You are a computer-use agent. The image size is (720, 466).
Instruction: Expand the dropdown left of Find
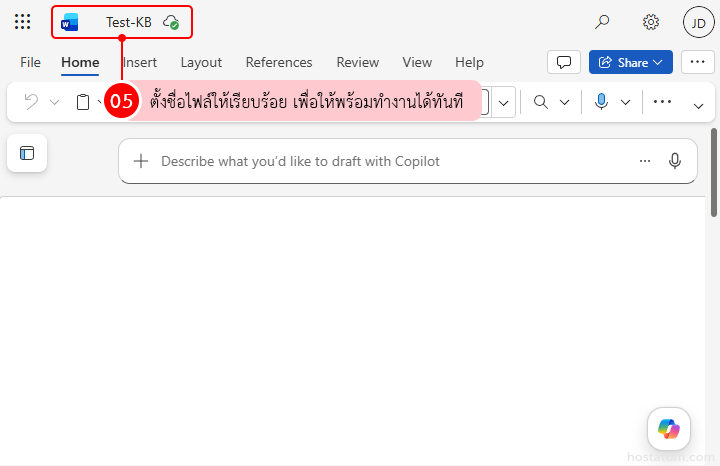tap(504, 102)
